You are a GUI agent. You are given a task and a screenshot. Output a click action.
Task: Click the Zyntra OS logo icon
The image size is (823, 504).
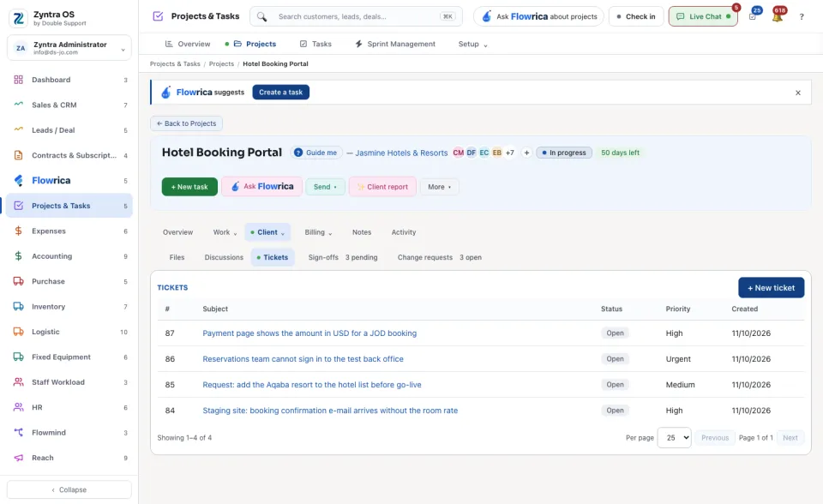pyautogui.click(x=18, y=18)
